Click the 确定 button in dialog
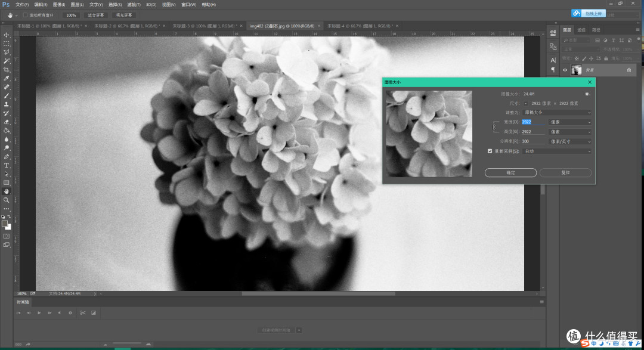Screen dimensions: 644x350 pyautogui.click(x=510, y=172)
